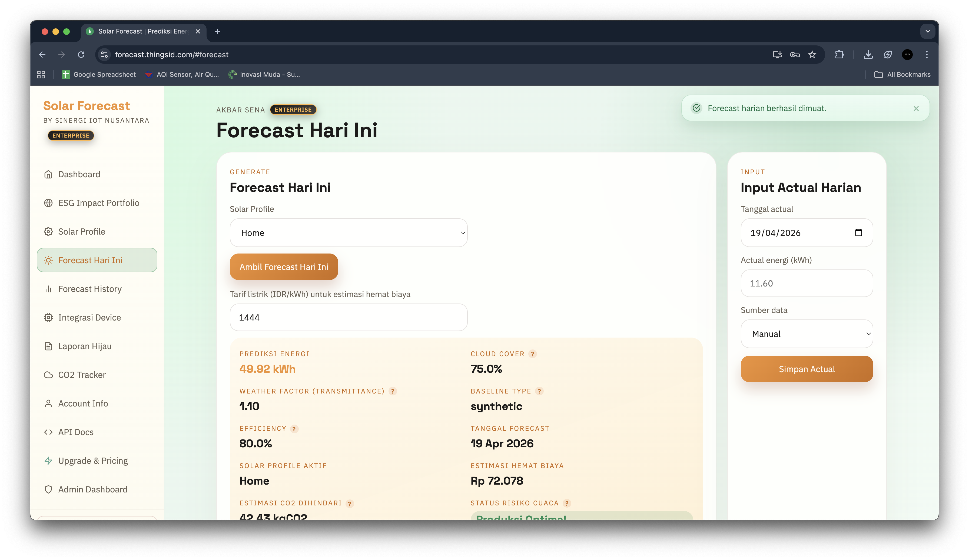Image resolution: width=969 pixels, height=560 pixels.
Task: Open the downloads icon in browser toolbar
Action: pos(868,55)
